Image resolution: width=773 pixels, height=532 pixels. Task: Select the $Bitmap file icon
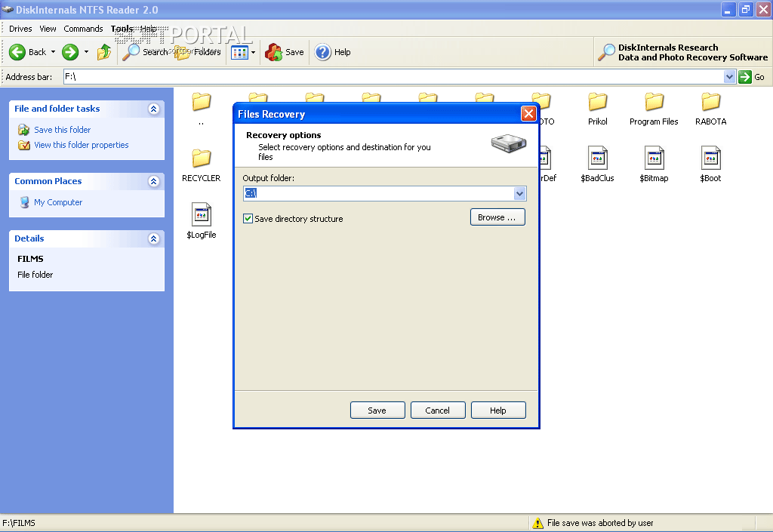click(x=654, y=158)
